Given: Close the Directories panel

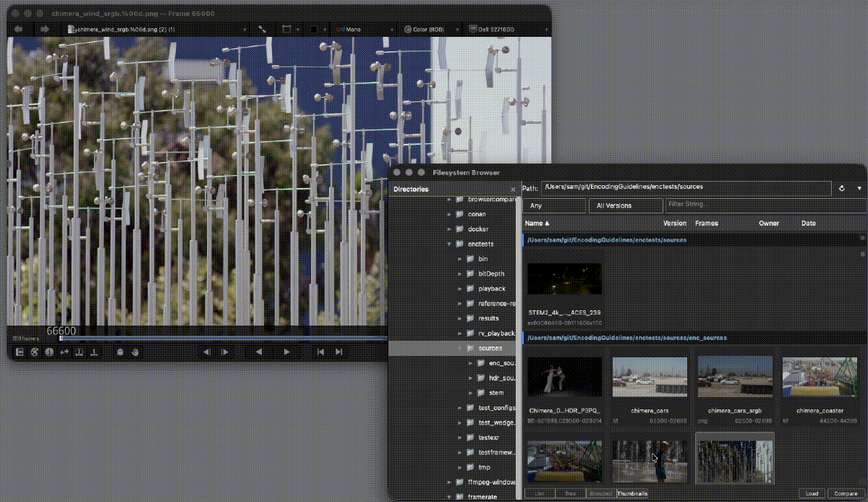Looking at the screenshot, I should [513, 190].
